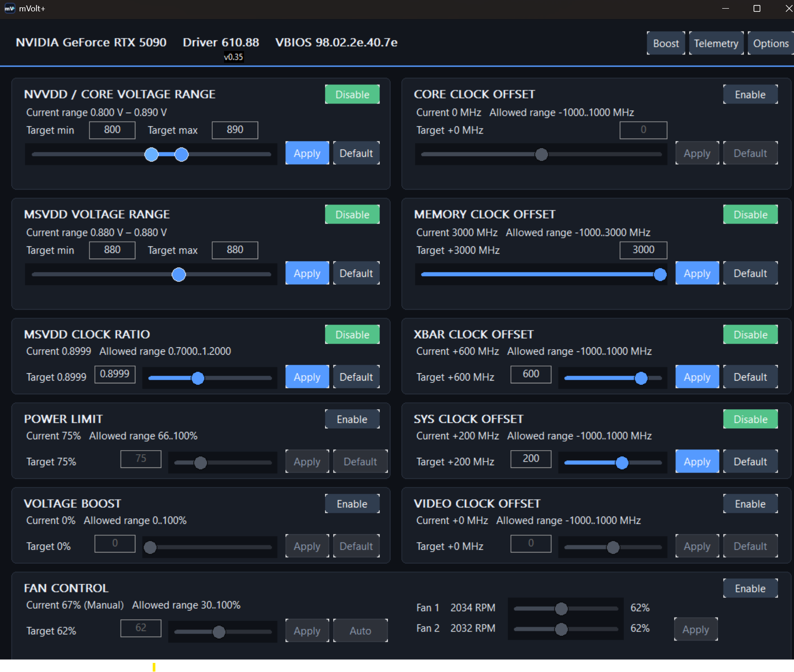Disable NVVDD core voltage range control
Screen dimensions: 794x672
pyautogui.click(x=352, y=95)
